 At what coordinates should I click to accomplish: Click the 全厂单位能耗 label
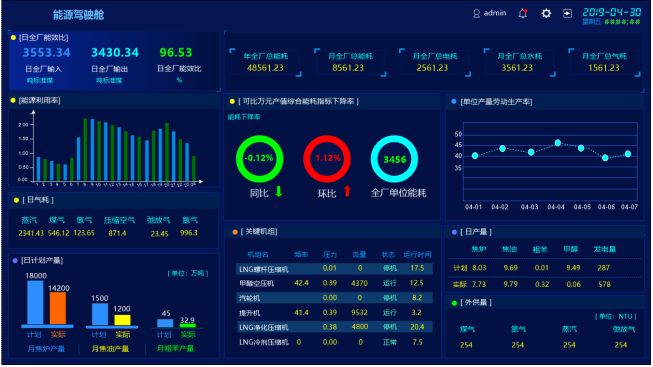click(x=399, y=193)
